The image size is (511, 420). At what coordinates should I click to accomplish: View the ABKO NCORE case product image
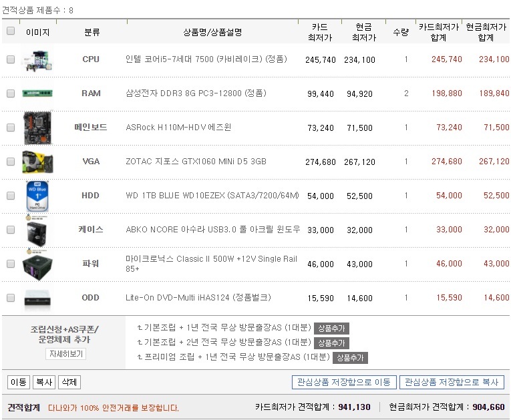click(x=37, y=230)
